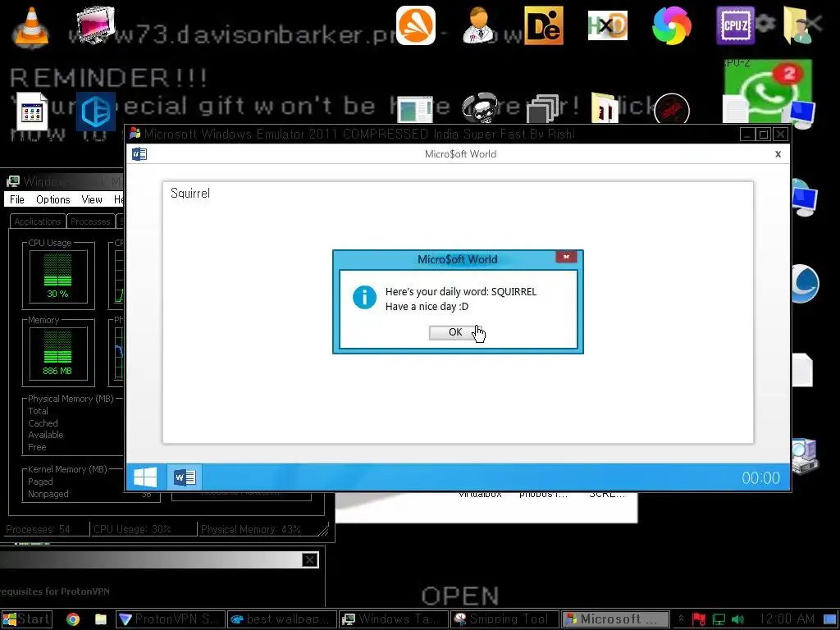Click the network tray icon
The height and width of the screenshot is (630, 840).
(x=719, y=619)
